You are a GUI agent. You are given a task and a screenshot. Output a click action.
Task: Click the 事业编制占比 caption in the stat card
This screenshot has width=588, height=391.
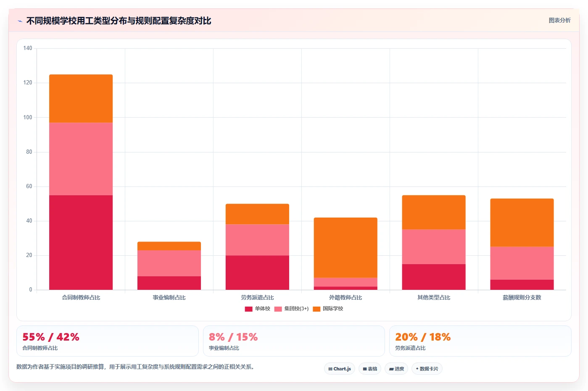(224, 348)
